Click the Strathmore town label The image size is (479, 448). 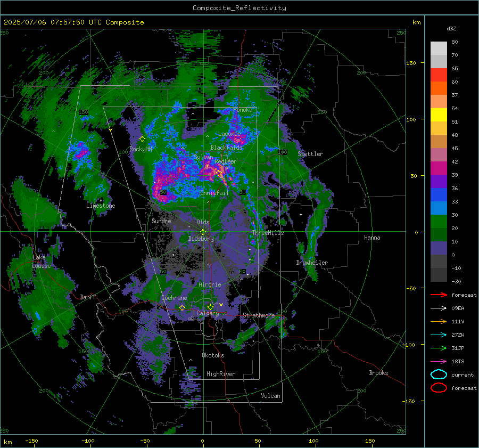[259, 315]
